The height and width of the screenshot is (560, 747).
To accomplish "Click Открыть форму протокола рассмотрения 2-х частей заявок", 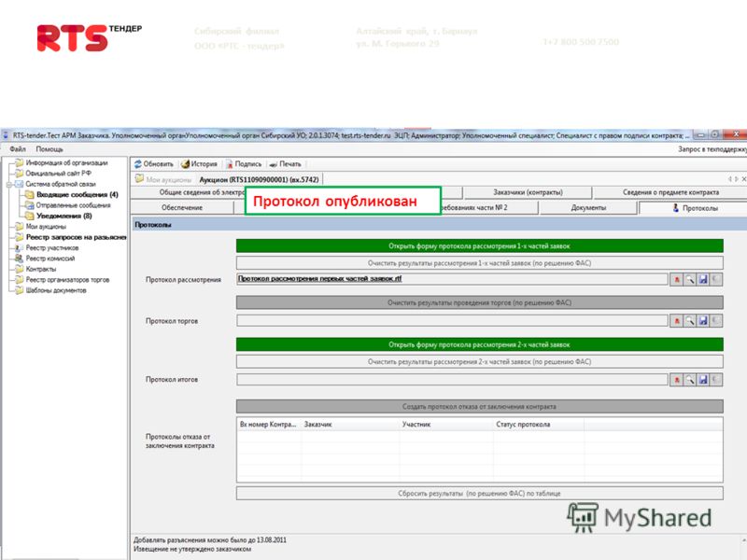I will point(480,344).
